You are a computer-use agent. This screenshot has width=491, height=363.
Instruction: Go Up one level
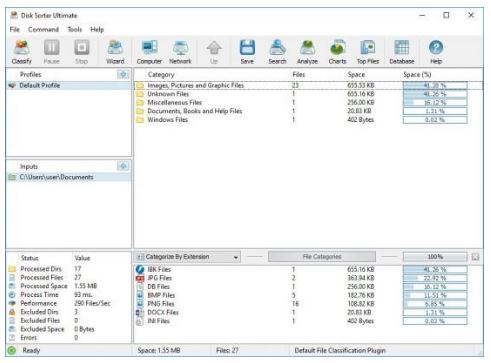[x=214, y=52]
